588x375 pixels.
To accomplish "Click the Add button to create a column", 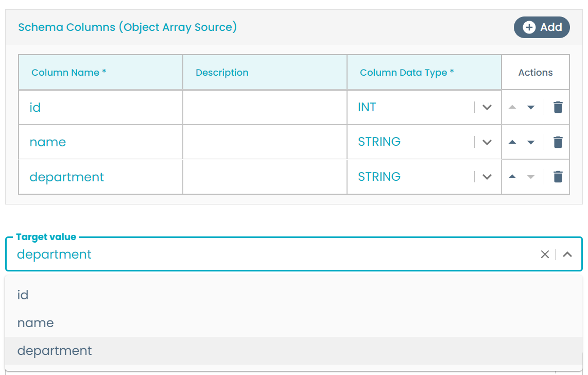I will 542,27.
